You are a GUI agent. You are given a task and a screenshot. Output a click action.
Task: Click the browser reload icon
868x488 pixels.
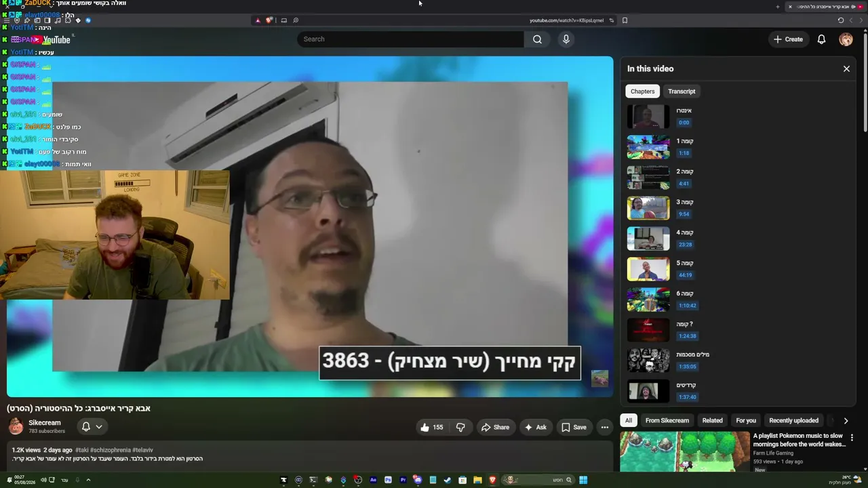[x=841, y=20]
